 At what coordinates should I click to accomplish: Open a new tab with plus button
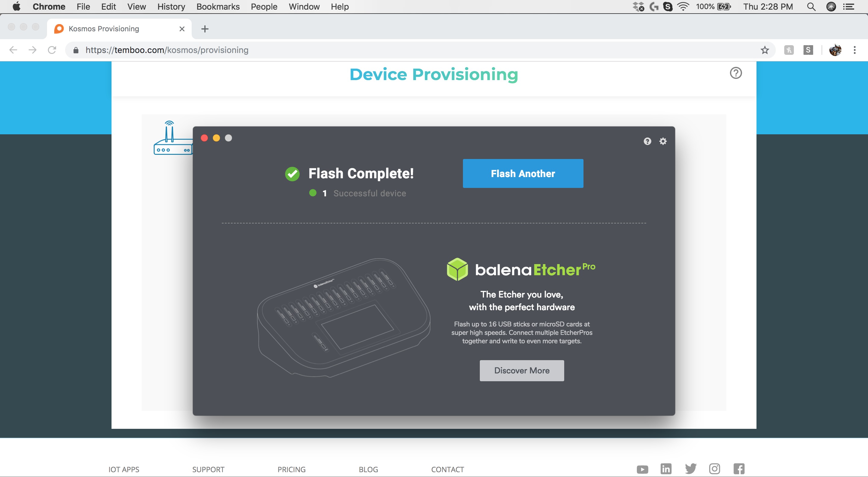coord(205,29)
